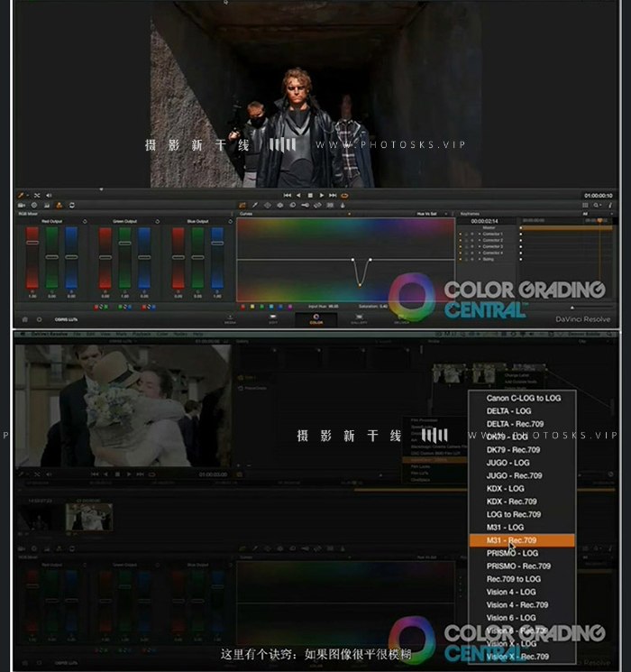
Task: Select the green hue swatch below the curve
Action: point(261,307)
